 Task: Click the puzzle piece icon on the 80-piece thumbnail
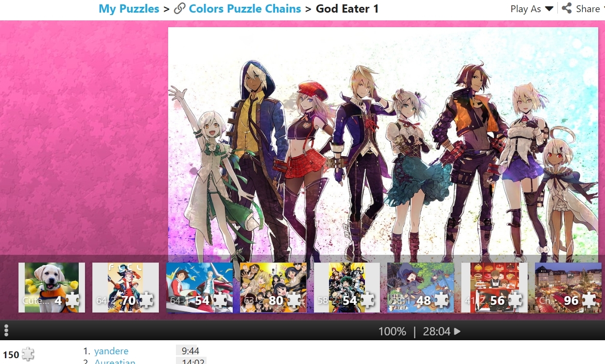click(293, 300)
